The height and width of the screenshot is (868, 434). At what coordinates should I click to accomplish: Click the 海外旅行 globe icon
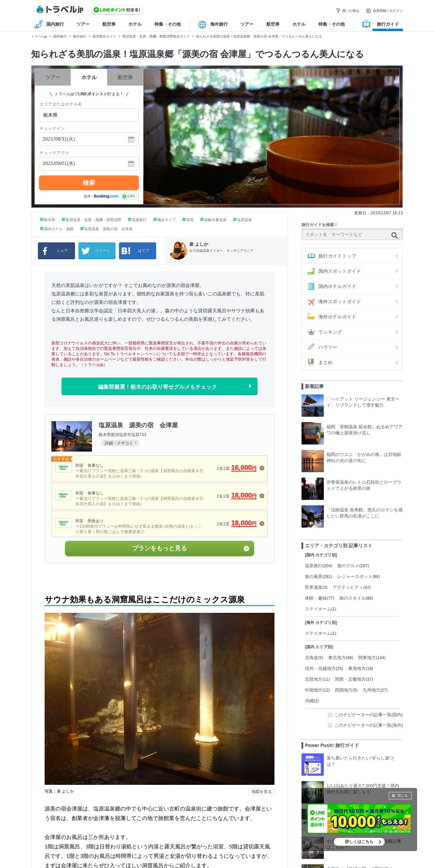click(x=202, y=24)
